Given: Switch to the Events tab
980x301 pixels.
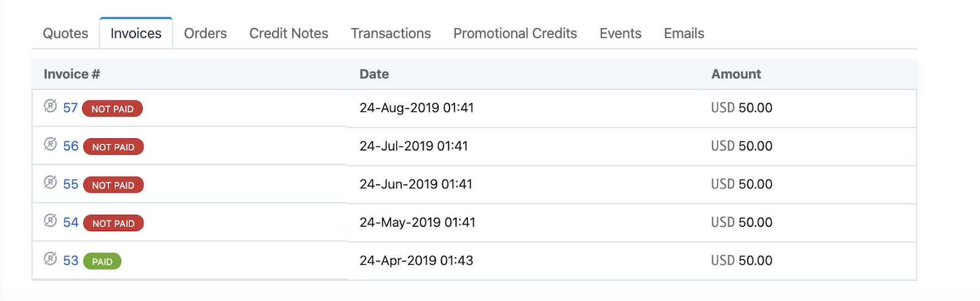Looking at the screenshot, I should tap(620, 34).
